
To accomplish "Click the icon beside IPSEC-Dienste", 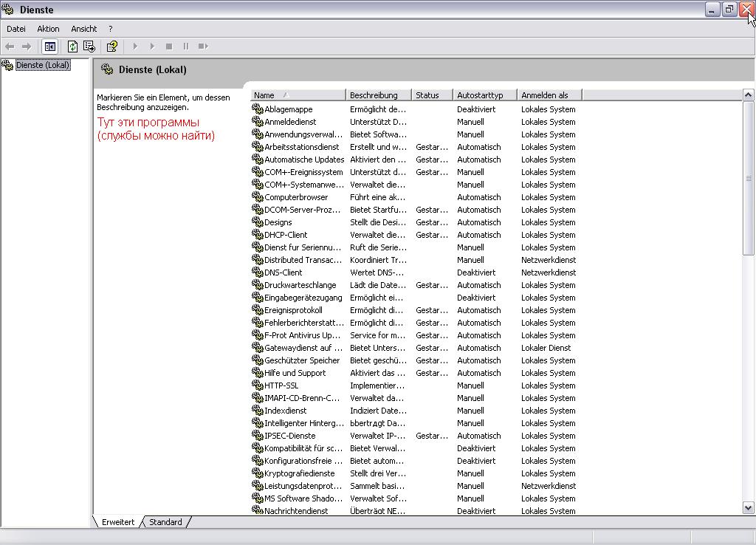I will (x=258, y=435).
